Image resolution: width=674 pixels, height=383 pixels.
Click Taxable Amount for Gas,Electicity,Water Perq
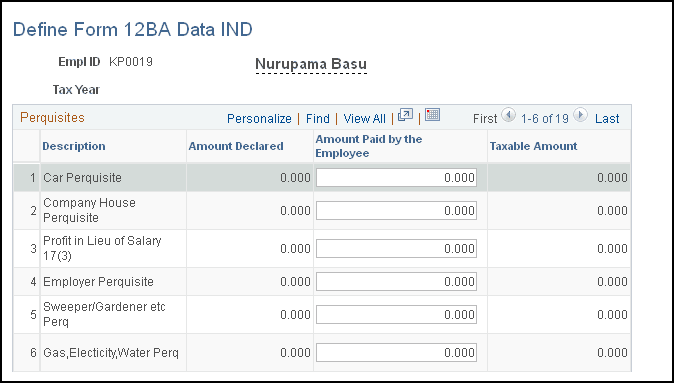pyautogui.click(x=612, y=352)
